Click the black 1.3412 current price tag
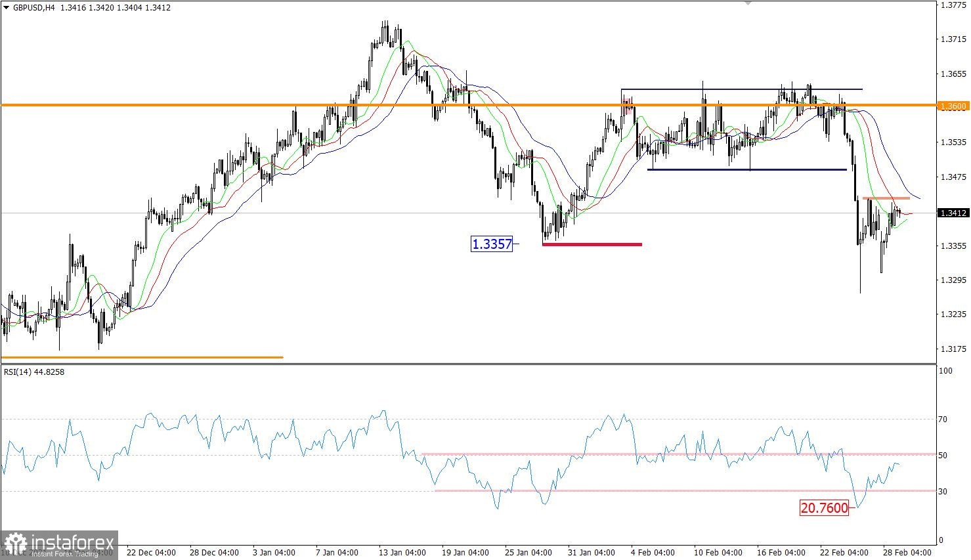971x560 pixels. coord(953,213)
